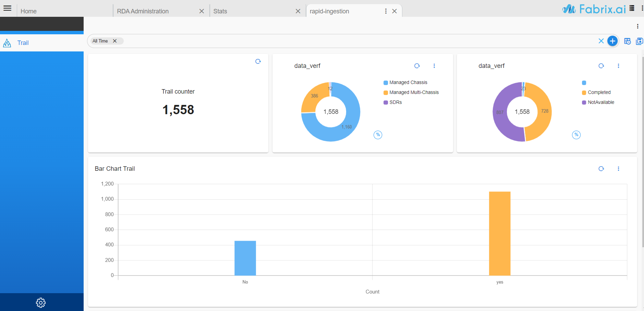Image resolution: width=644 pixels, height=311 pixels.
Task: Open the kebab menu on rapid-ingestion tab
Action: point(386,11)
